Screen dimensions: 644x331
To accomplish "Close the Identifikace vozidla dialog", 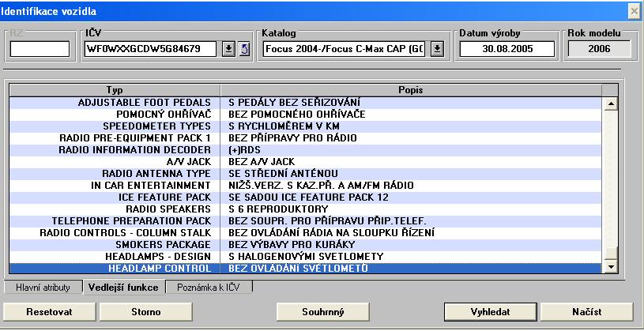I will coord(634,11).
